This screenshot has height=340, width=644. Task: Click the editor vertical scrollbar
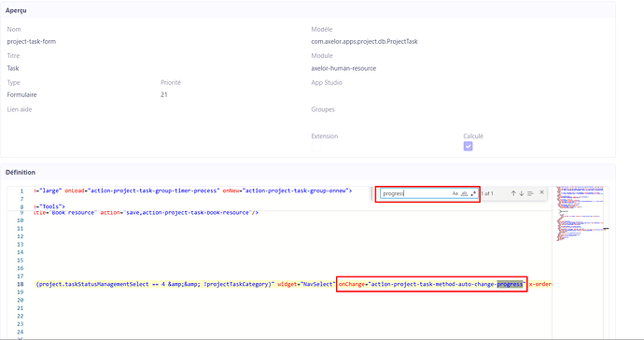(x=606, y=262)
